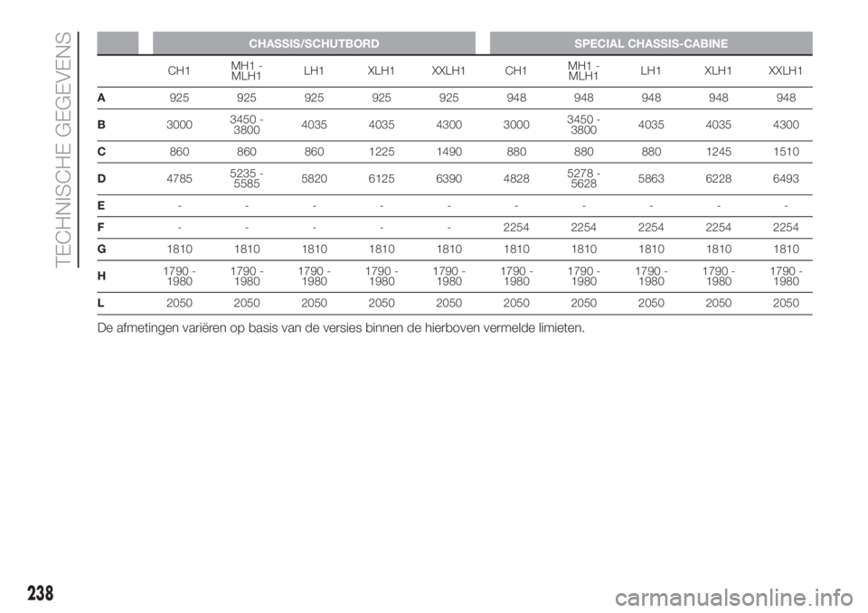Select the value 1225 in row C
The image size is (868, 613).
(x=382, y=152)
